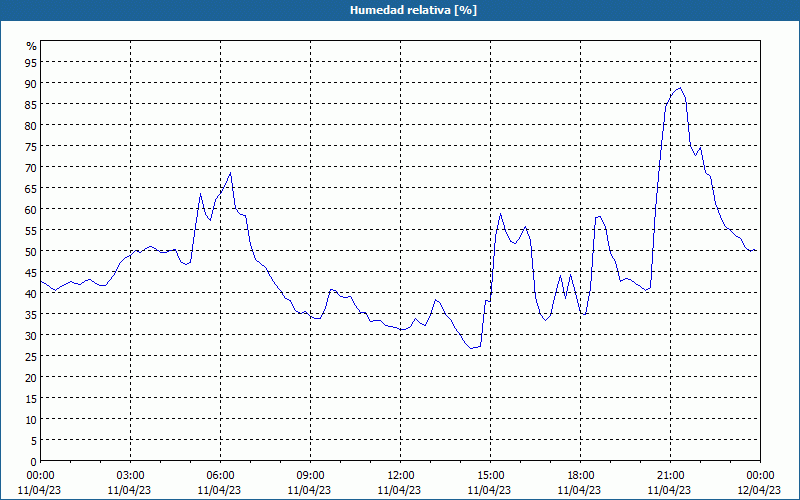Screen dimensions: 800x500
Task: Click the 12:00 time label
Action: click(401, 476)
